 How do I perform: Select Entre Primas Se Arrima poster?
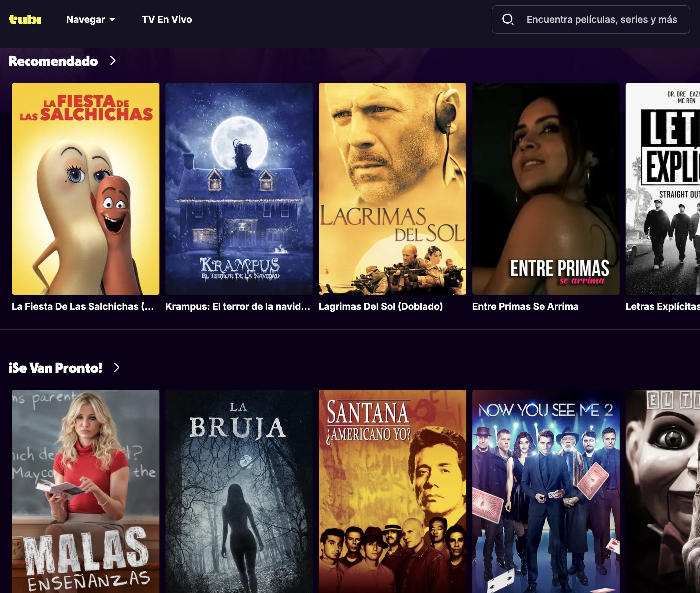[x=545, y=189]
